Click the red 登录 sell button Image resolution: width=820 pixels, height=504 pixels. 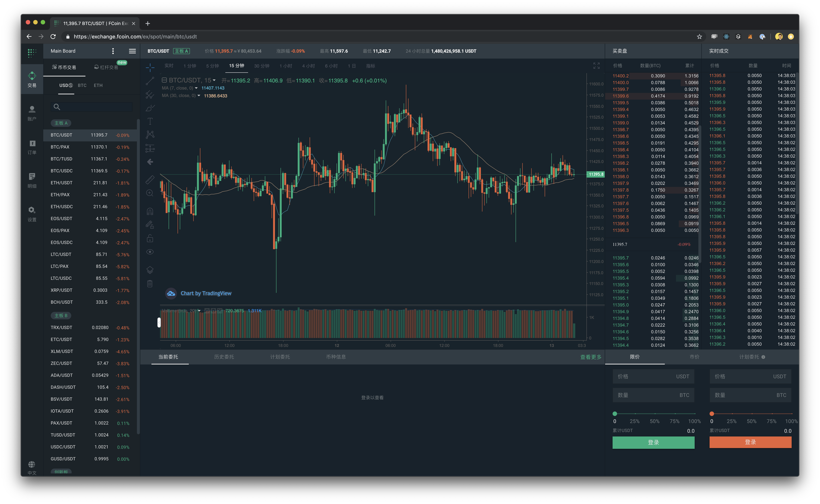coord(750,442)
